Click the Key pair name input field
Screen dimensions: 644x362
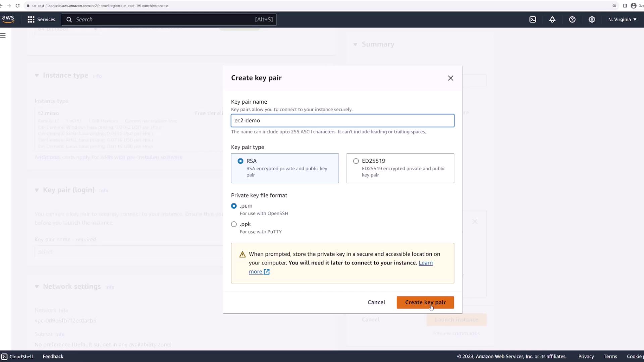pyautogui.click(x=342, y=121)
